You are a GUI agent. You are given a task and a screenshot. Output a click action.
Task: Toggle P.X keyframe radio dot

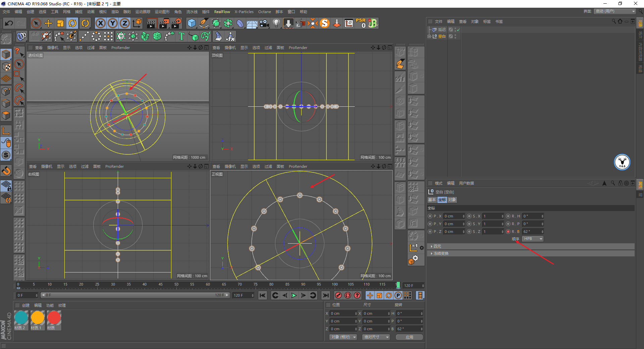pos(430,216)
